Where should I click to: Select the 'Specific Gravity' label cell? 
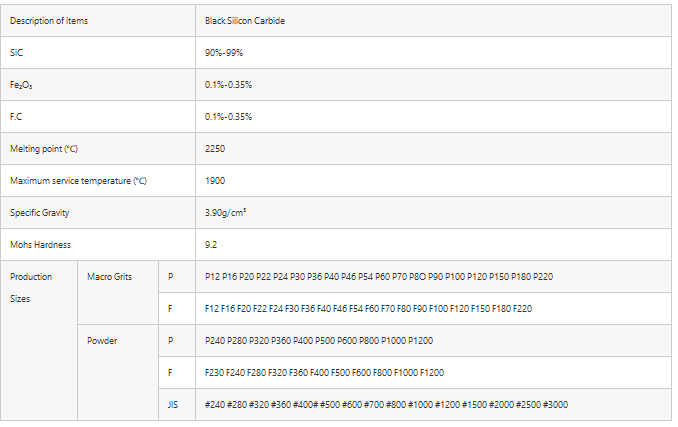[40, 212]
